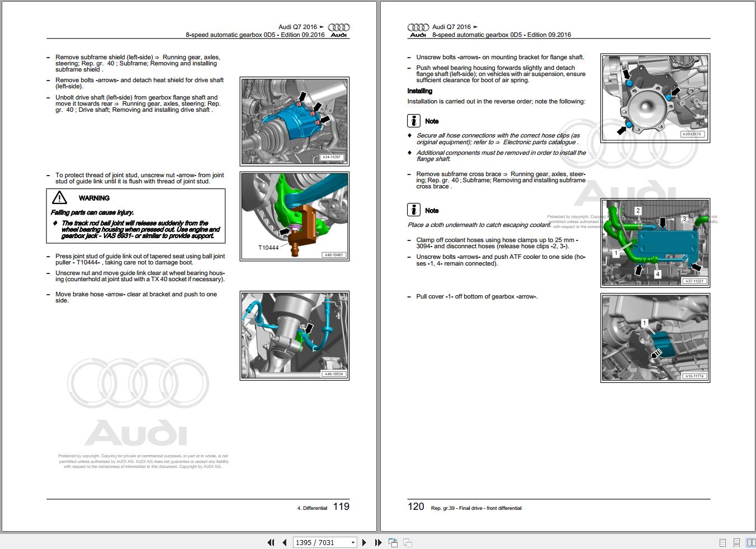
Task: Click the Note info icon above 'Place a cloth underneath'
Action: coord(413,210)
